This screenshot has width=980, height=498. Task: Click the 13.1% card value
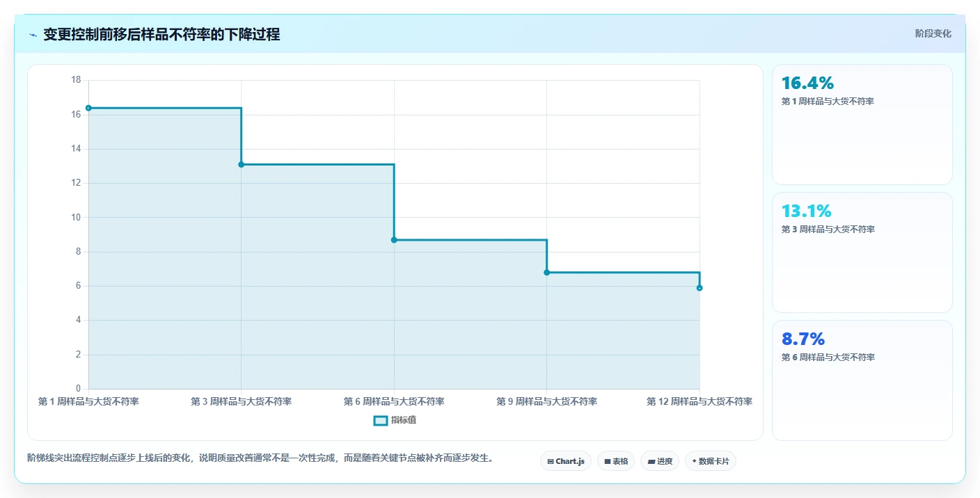pyautogui.click(x=806, y=211)
